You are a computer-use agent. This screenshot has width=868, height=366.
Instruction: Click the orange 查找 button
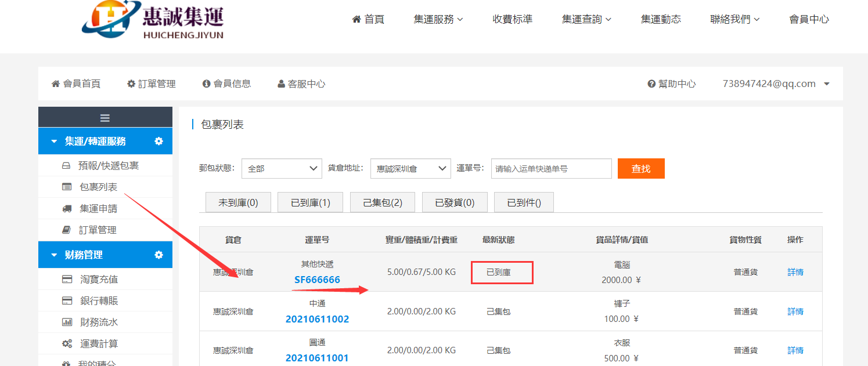click(641, 168)
